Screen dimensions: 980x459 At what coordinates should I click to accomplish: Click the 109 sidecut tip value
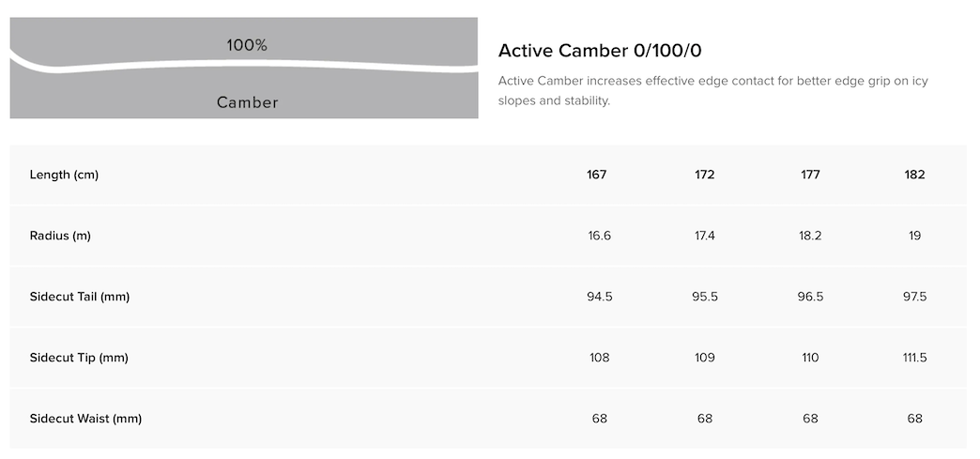705,358
